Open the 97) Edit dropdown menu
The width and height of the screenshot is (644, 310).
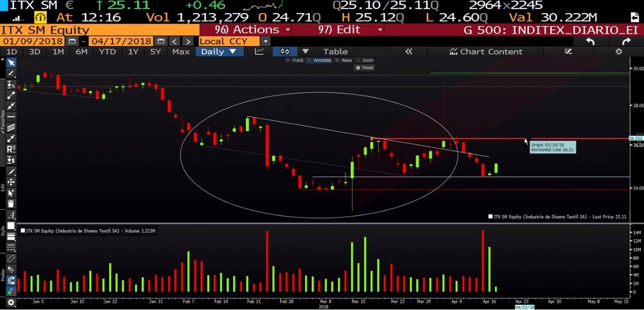[x=338, y=30]
